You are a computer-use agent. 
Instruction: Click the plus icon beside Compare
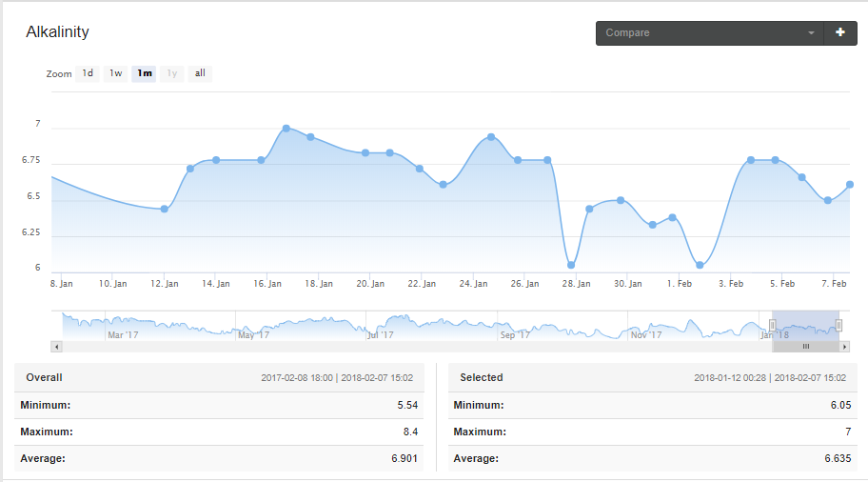(839, 32)
